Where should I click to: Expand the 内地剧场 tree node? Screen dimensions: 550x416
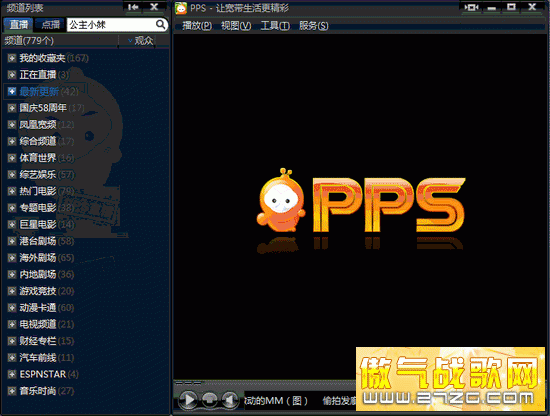coord(12,275)
